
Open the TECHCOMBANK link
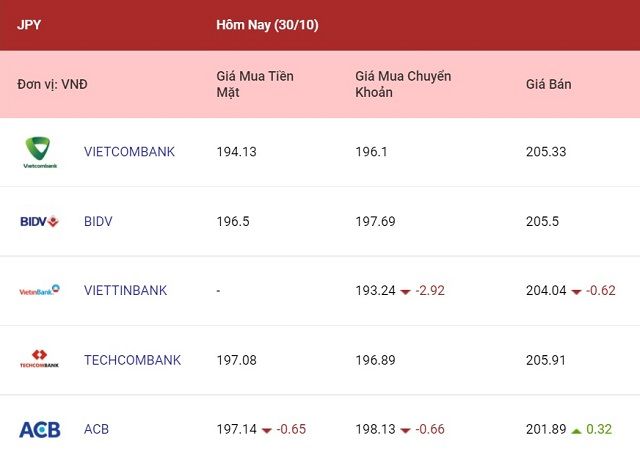pos(132,360)
